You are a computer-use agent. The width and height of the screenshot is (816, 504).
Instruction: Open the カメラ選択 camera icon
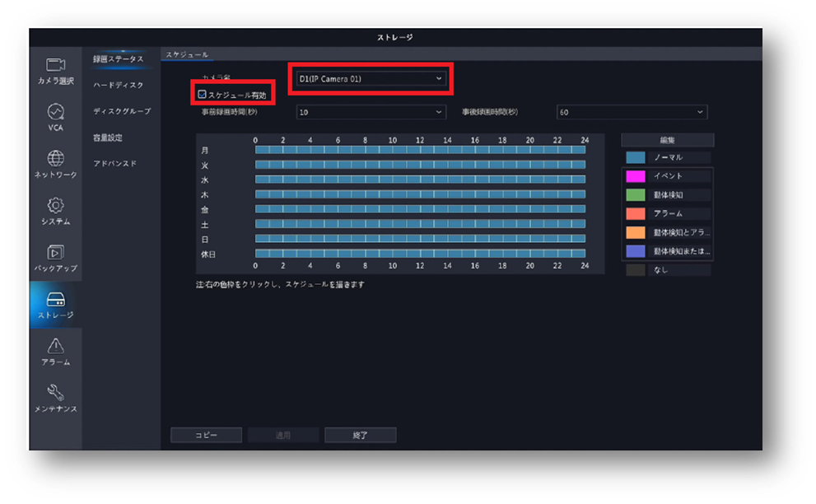55,65
